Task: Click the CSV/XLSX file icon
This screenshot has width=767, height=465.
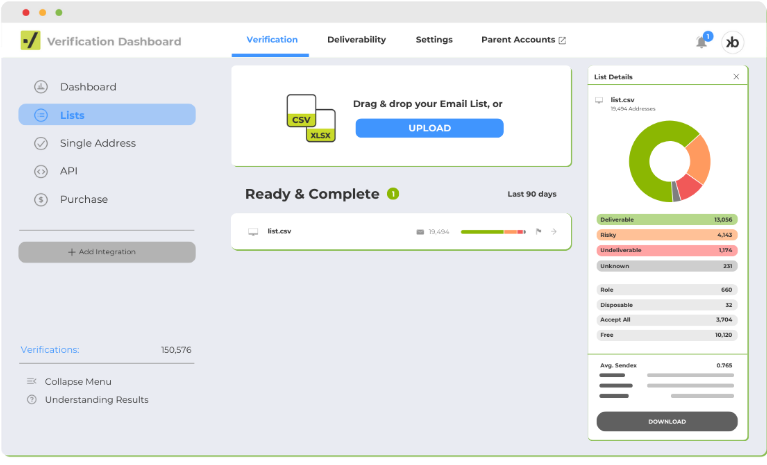Action: tap(311, 118)
